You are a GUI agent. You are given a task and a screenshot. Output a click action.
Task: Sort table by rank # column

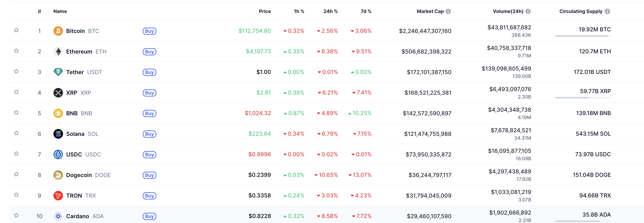39,11
